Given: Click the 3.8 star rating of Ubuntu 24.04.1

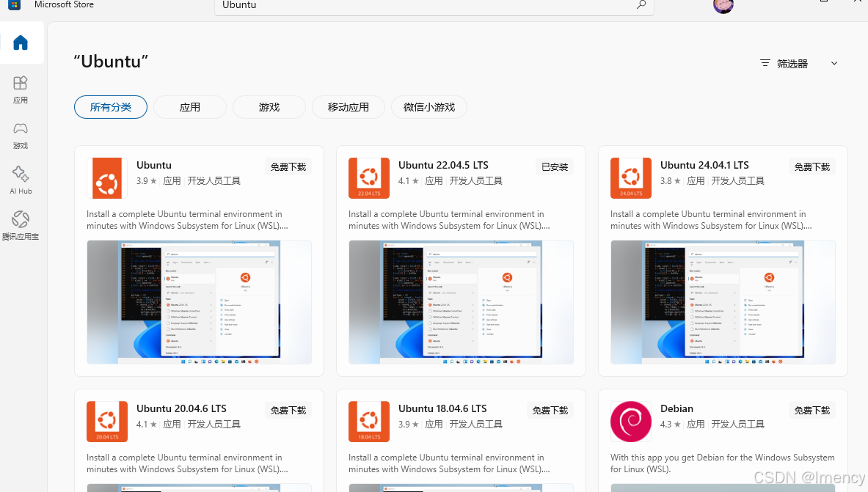Looking at the screenshot, I should pos(671,181).
